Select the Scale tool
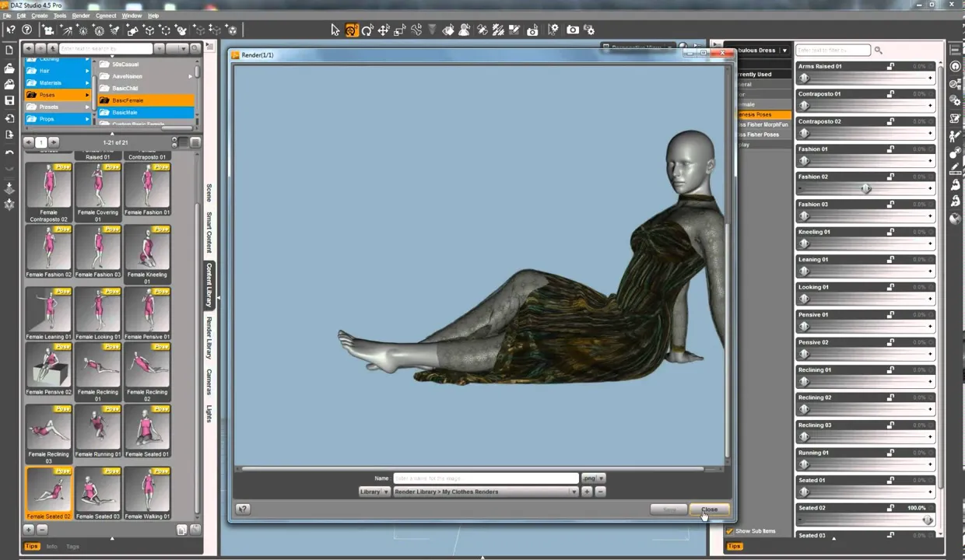The height and width of the screenshot is (560, 965). pos(400,30)
